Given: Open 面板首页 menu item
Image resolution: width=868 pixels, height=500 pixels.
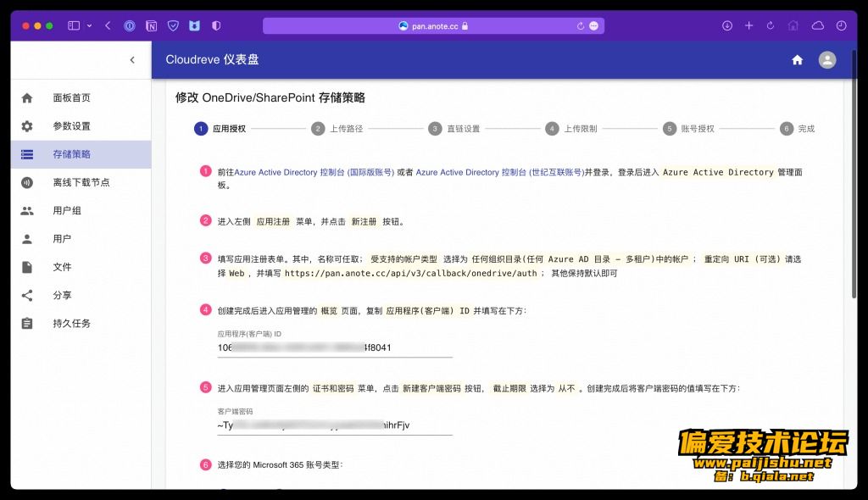Looking at the screenshot, I should [x=81, y=98].
